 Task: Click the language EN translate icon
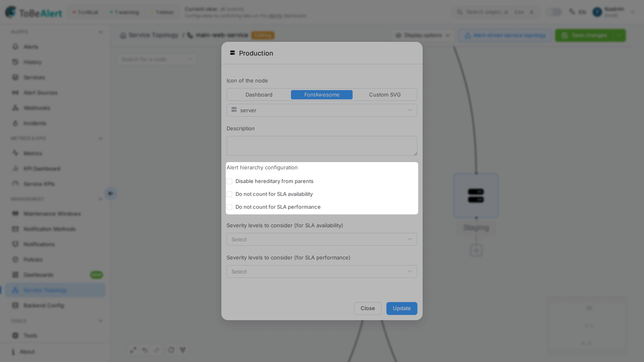572,12
